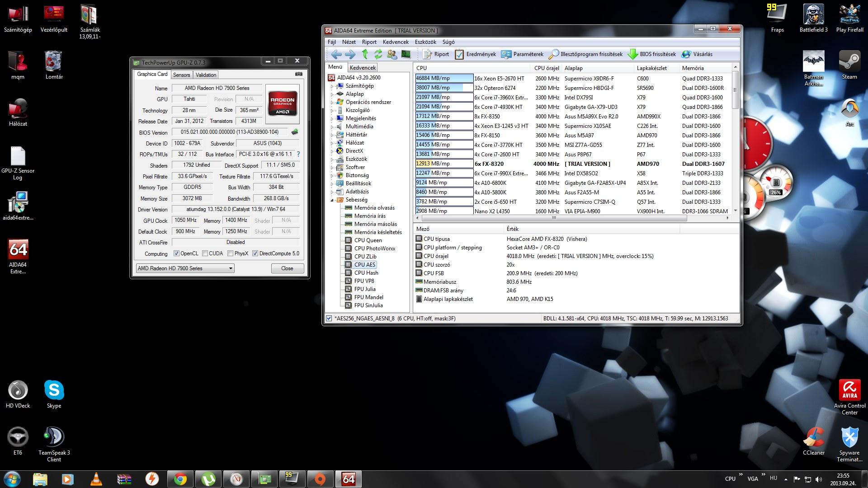Click the Bus Interface question mark in GPU-Z

(298, 154)
